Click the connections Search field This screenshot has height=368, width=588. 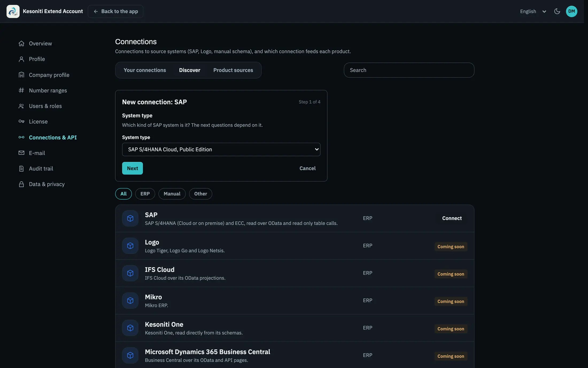coord(409,70)
